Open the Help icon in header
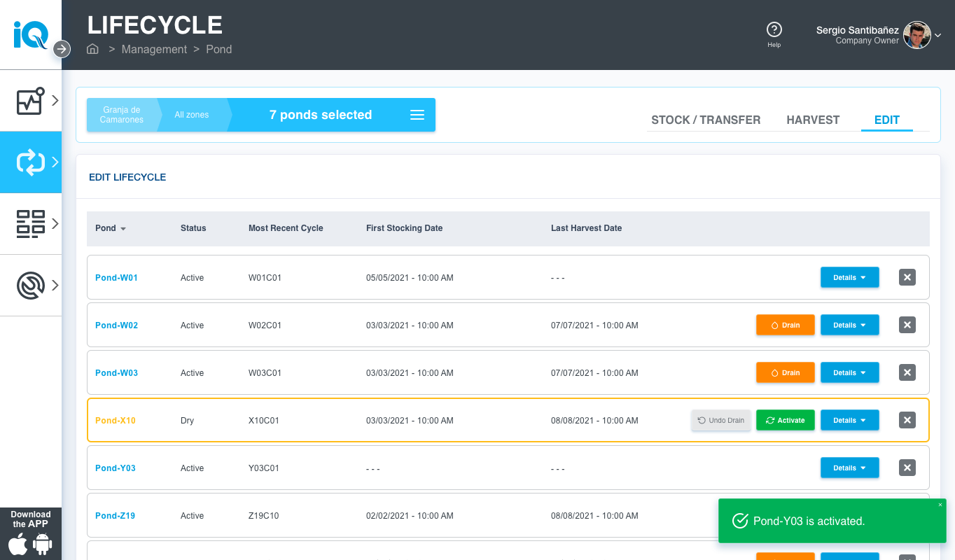Image resolution: width=955 pixels, height=560 pixels. click(774, 30)
